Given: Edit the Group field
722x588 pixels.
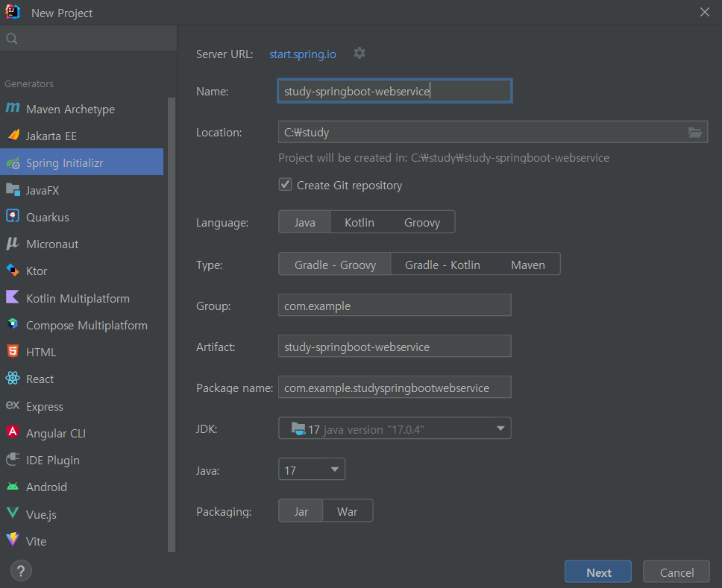Looking at the screenshot, I should pos(395,306).
